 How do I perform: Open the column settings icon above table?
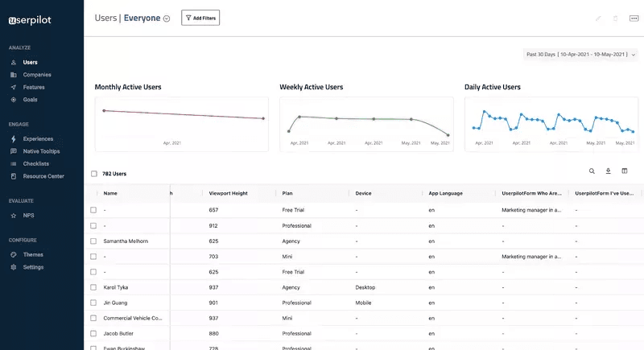point(624,171)
